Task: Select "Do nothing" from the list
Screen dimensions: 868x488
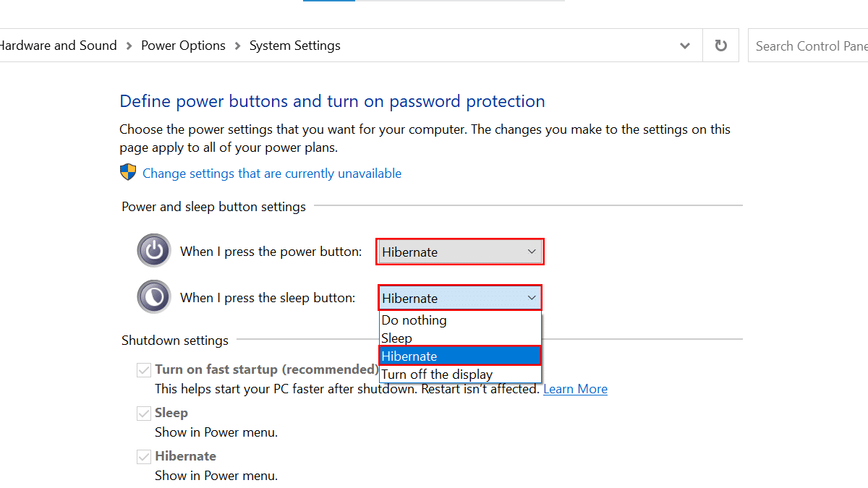Action: (x=414, y=320)
